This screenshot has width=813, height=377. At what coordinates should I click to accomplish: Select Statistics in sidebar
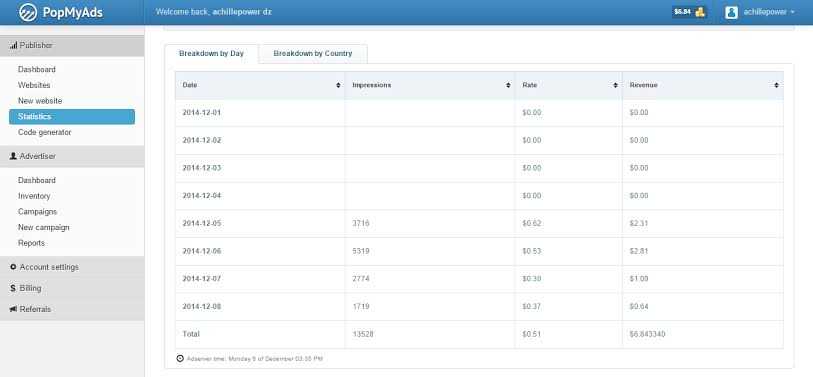(x=72, y=117)
